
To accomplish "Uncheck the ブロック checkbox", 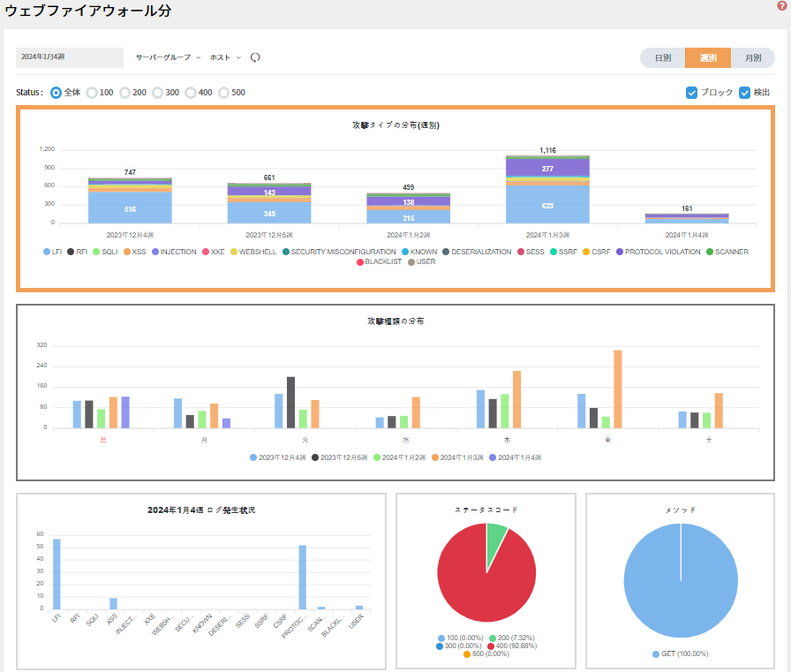I will [x=692, y=92].
